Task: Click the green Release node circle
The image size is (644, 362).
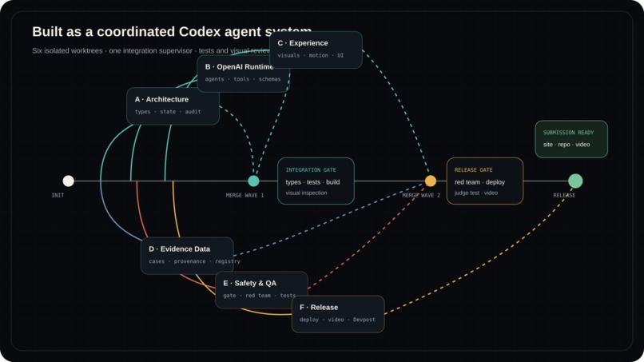Action: click(575, 181)
